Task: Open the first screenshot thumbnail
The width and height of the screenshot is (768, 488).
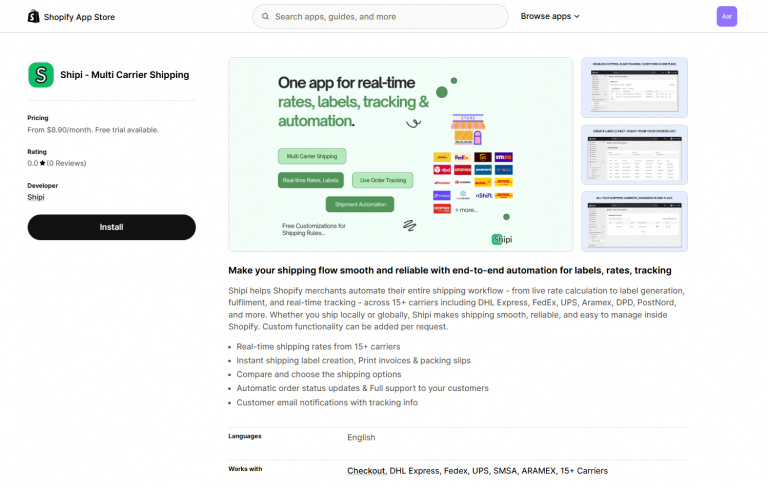Action: point(634,87)
